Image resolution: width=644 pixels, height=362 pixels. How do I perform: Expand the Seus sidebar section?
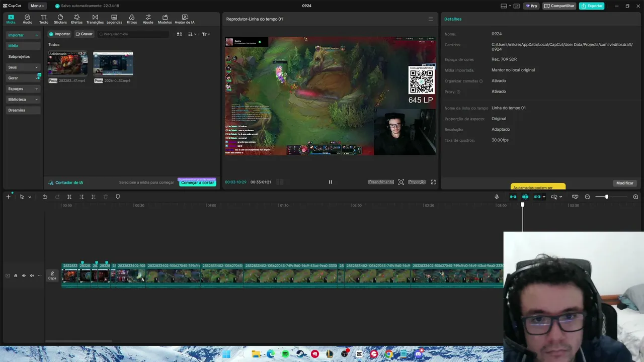23,67
